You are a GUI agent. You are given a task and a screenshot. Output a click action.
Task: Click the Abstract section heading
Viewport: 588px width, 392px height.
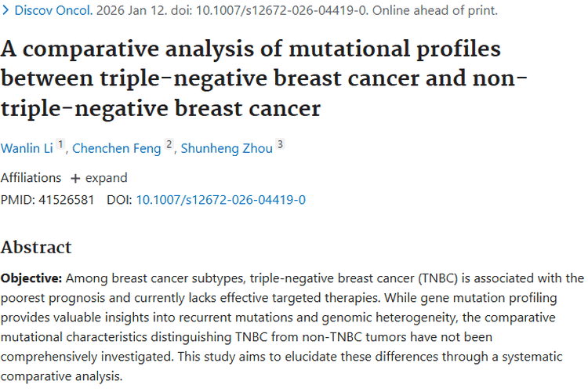(36, 248)
